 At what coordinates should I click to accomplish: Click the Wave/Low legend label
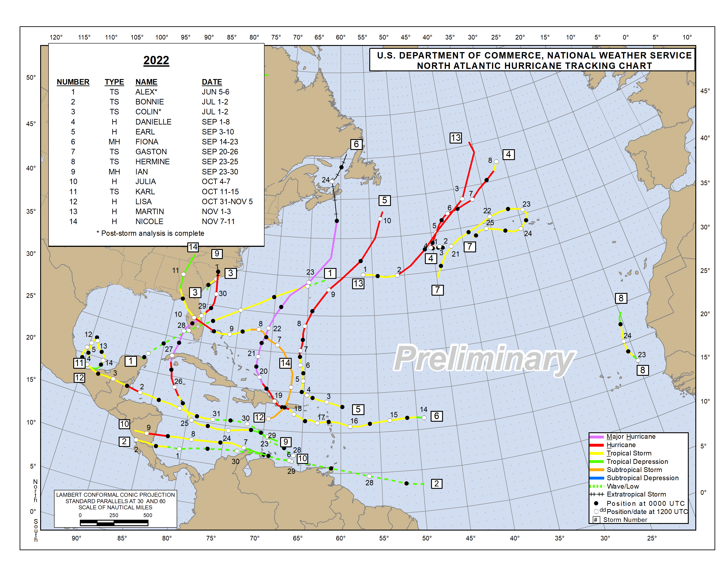point(623,486)
